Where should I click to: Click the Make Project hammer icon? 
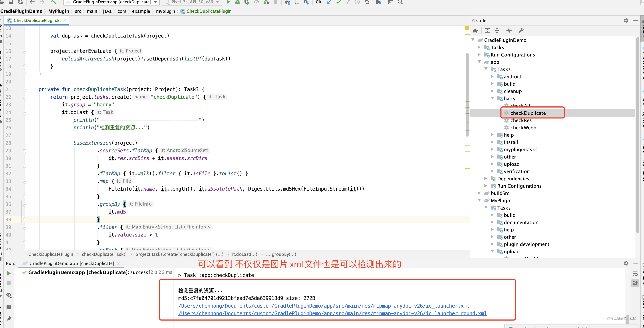(53, 2)
